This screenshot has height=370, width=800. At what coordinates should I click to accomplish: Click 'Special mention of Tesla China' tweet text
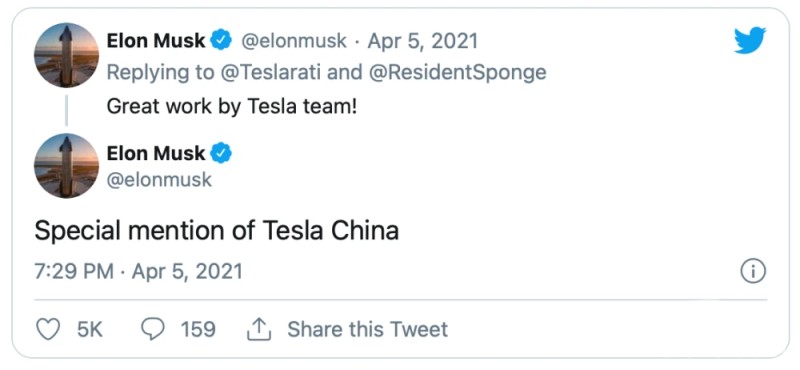(x=216, y=231)
